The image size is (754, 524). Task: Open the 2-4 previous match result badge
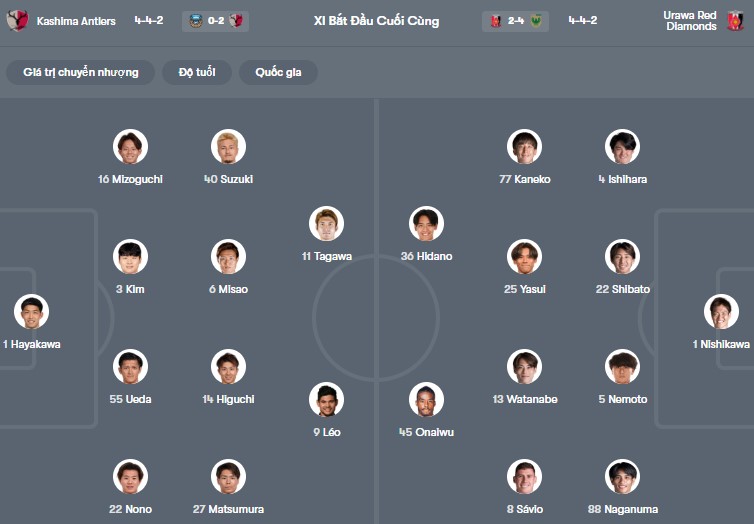[x=515, y=21]
